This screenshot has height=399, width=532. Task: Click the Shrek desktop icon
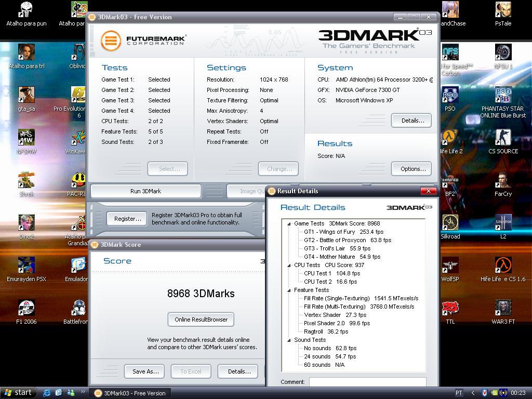[26, 181]
